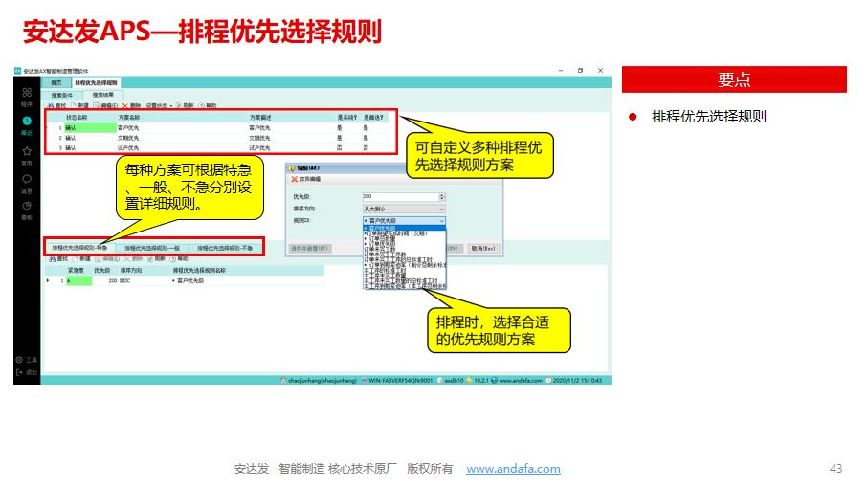Click 放弃编辑 in the edit dialog
The image size is (868, 487).
[x=305, y=179]
